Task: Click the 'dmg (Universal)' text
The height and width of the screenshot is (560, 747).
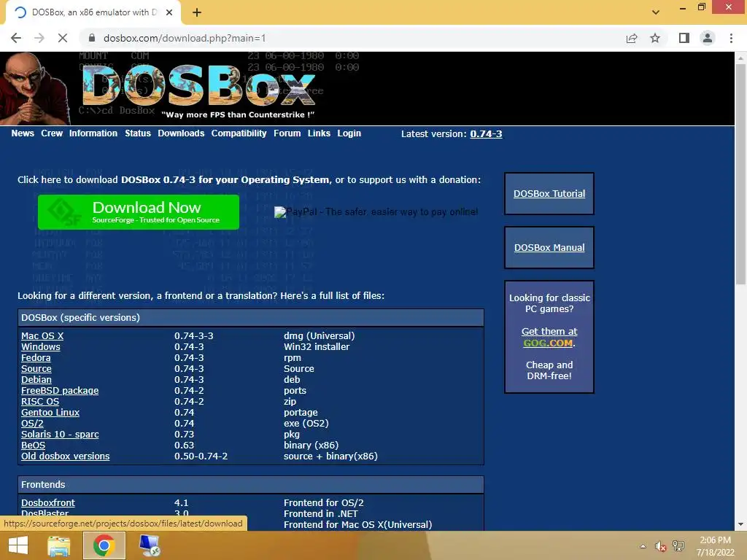Action: pos(320,335)
